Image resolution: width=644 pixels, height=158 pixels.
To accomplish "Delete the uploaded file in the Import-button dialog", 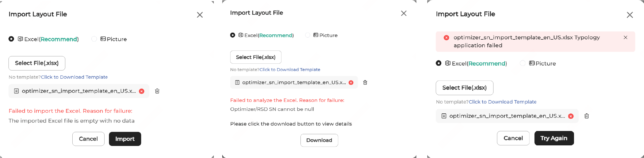I will pyautogui.click(x=157, y=91).
